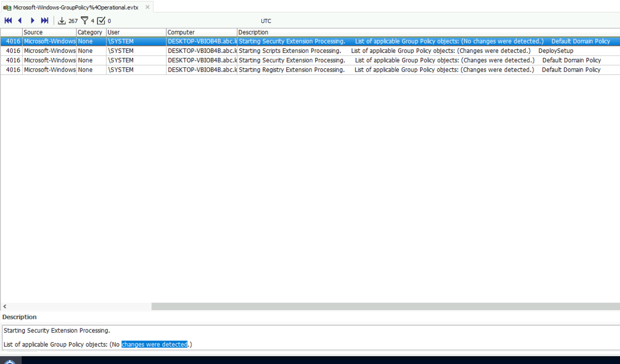Sort by the Computer column header
The height and width of the screenshot is (364, 620).
tap(202, 32)
